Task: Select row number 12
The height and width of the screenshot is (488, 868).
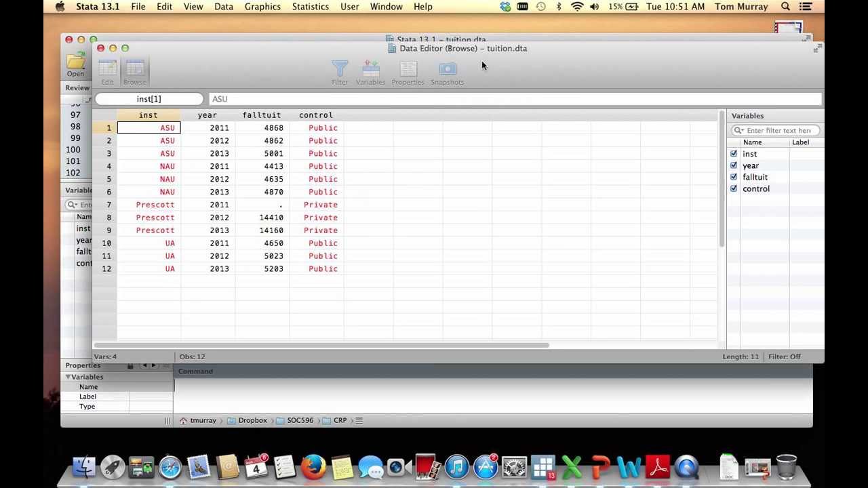Action: (x=106, y=269)
